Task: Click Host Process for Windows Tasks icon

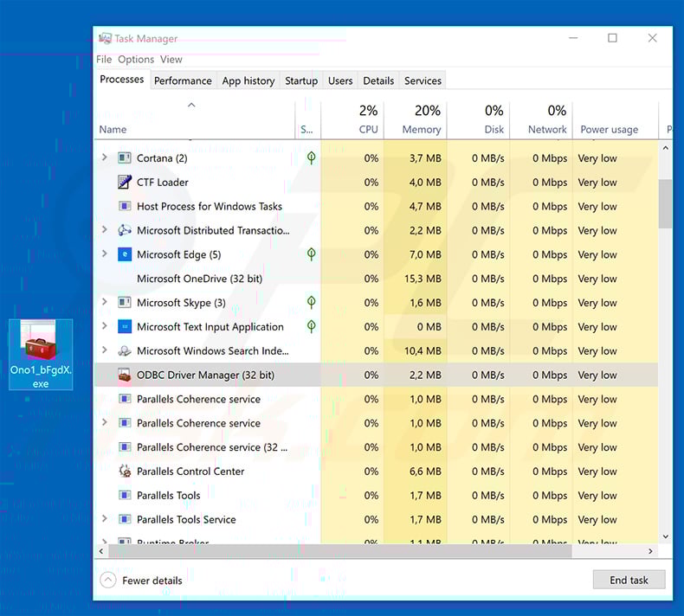Action: click(x=125, y=206)
